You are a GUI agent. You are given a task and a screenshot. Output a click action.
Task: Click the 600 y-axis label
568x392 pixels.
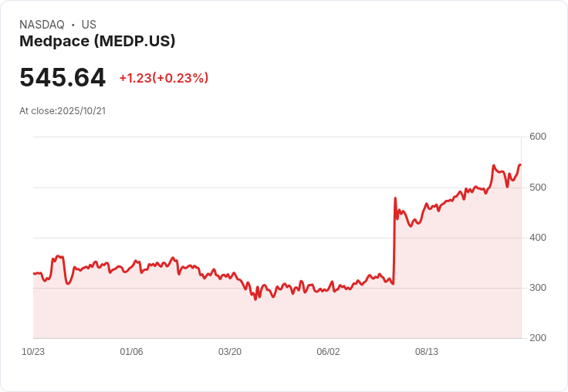[x=538, y=137]
